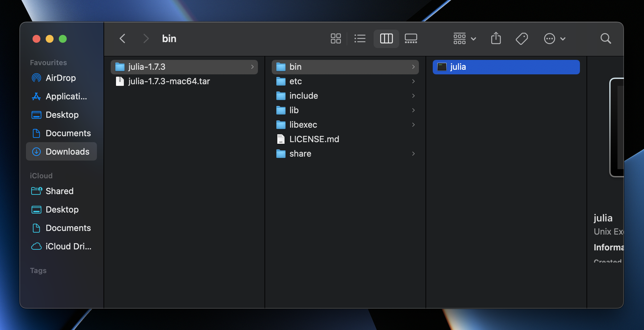Open AirDrop in the sidebar
The width and height of the screenshot is (644, 330).
point(61,78)
